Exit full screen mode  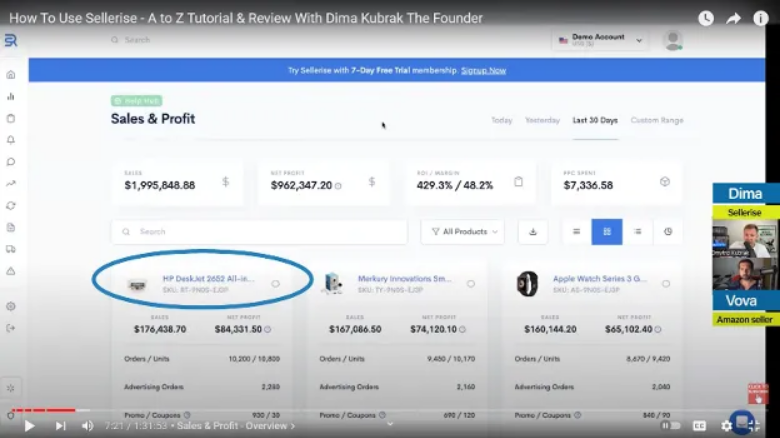pyautogui.click(x=754, y=426)
